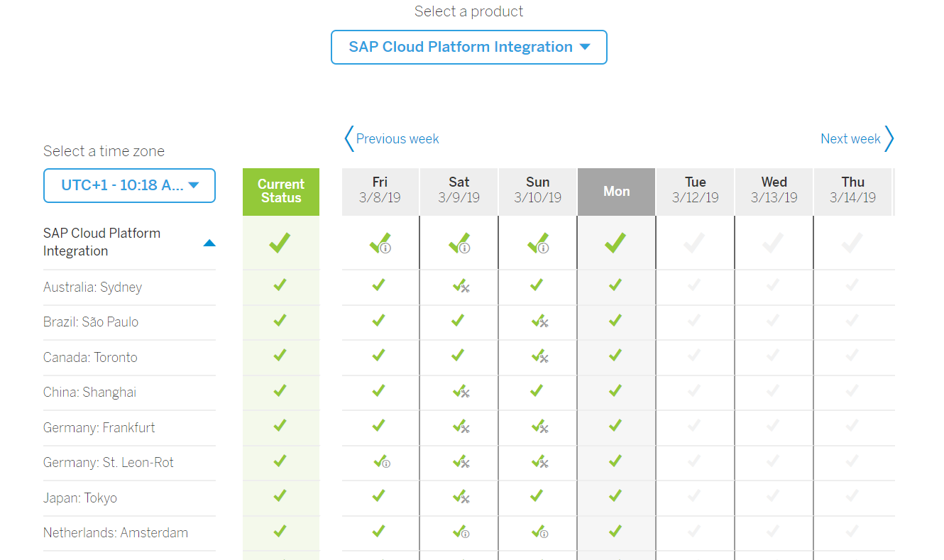Viewport: 944px width, 560px height.
Task: Open the UTC+1 time zone dropdown
Action: (129, 185)
